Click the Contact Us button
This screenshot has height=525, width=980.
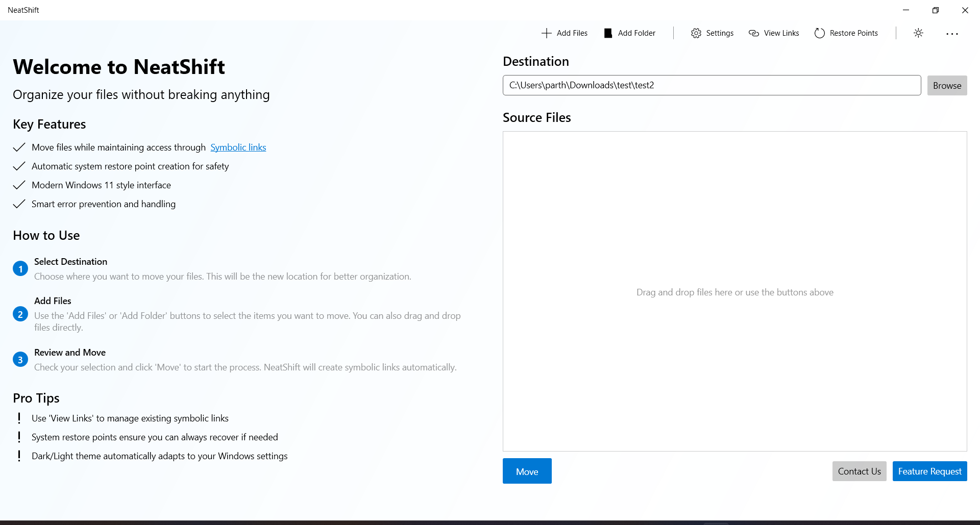coord(859,471)
